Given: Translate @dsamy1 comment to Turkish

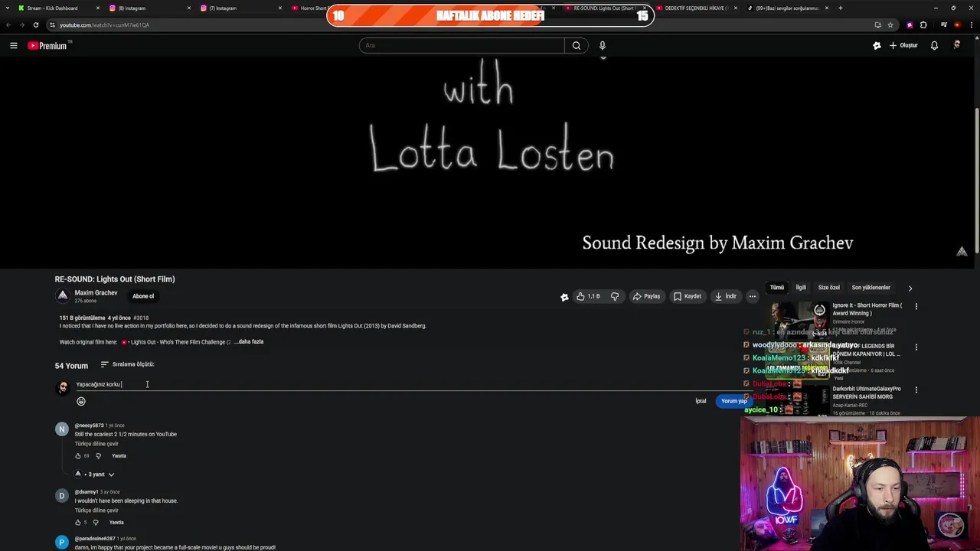Looking at the screenshot, I should 96,510.
